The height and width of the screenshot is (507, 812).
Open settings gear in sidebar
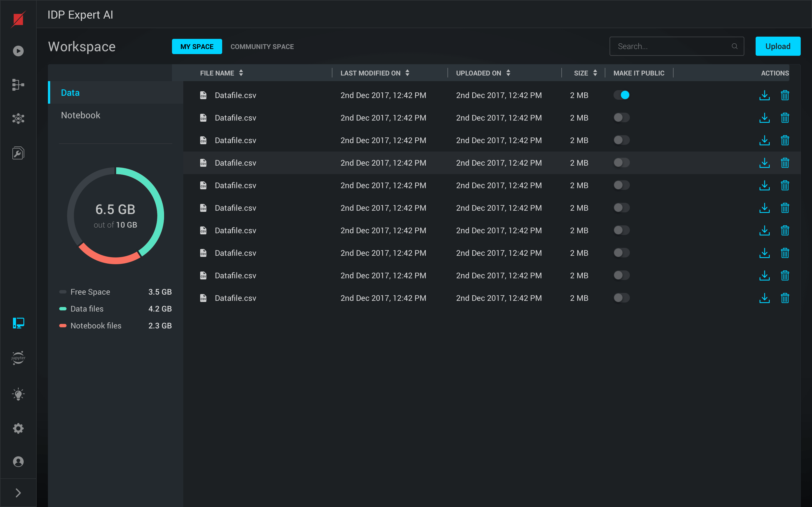click(18, 428)
